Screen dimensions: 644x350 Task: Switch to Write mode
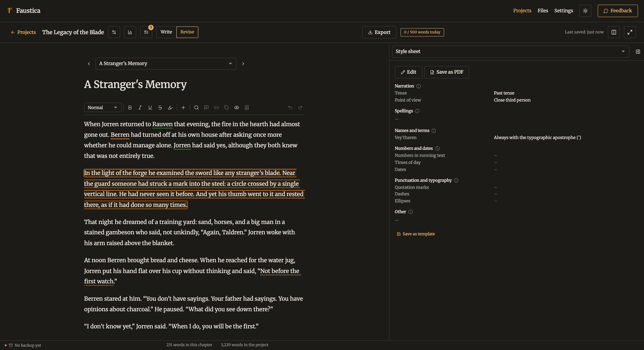(166, 32)
